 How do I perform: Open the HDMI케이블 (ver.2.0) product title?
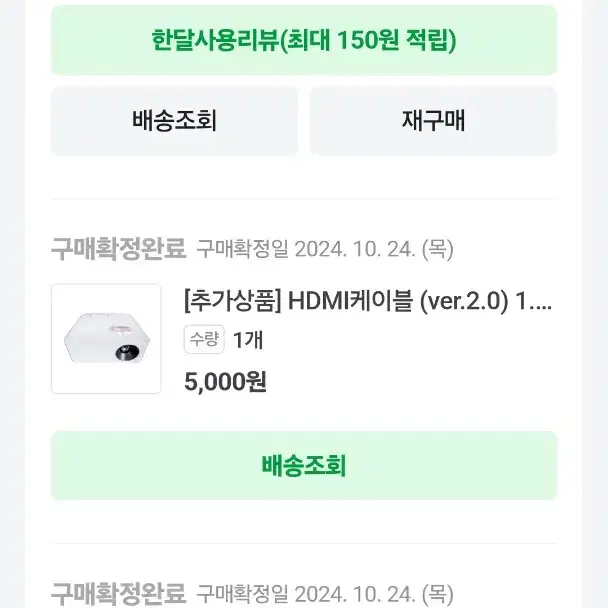coord(368,302)
